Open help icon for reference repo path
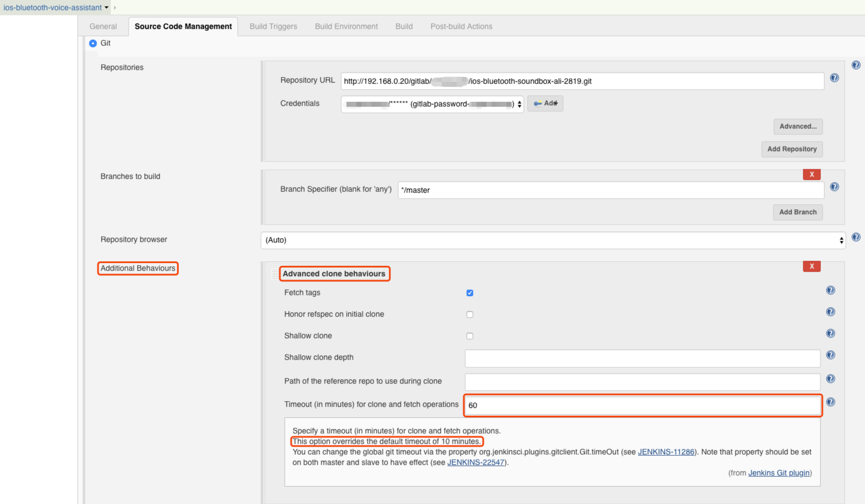Image resolution: width=865 pixels, height=504 pixels. pos(830,379)
